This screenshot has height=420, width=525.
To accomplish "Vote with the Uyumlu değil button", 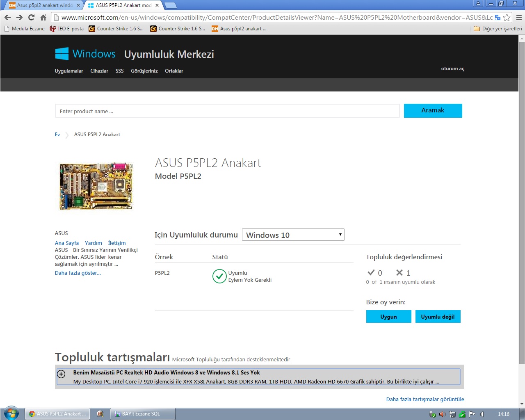I will (x=438, y=317).
